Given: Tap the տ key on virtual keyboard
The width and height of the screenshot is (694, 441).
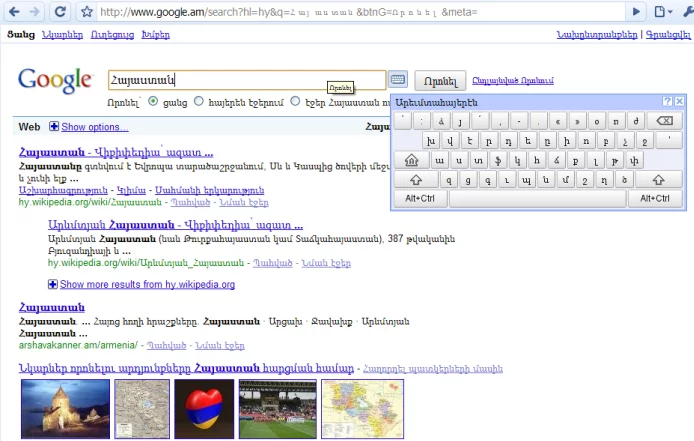Looking at the screenshot, I should [x=478, y=160].
